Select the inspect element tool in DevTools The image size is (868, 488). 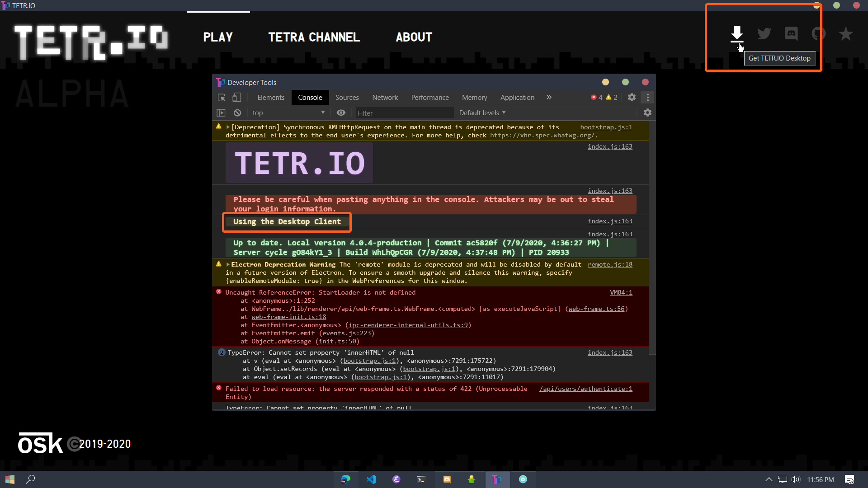pos(221,97)
